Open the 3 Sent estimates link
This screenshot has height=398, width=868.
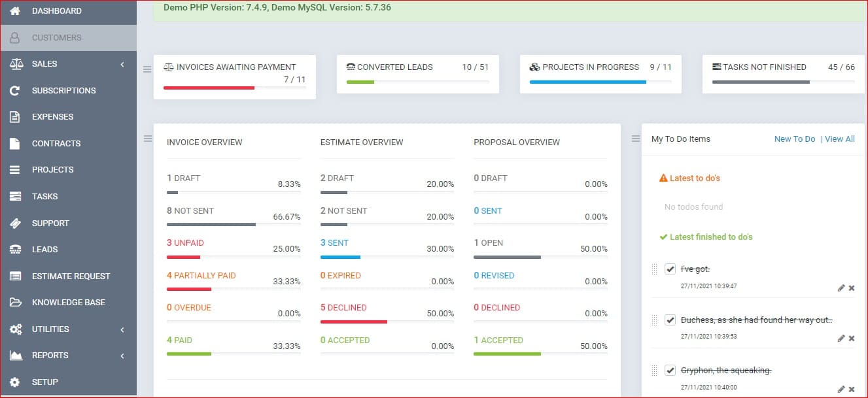pos(334,243)
